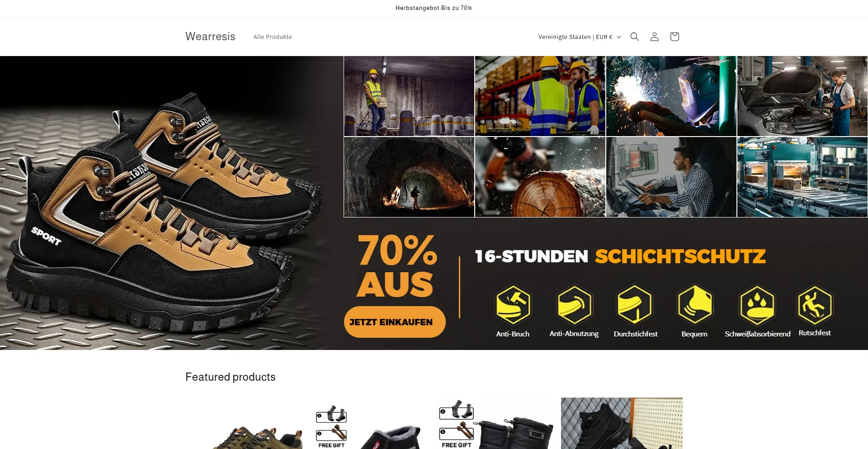
Task: Click the Anti-Bruch hammer icon
Action: coord(513,305)
